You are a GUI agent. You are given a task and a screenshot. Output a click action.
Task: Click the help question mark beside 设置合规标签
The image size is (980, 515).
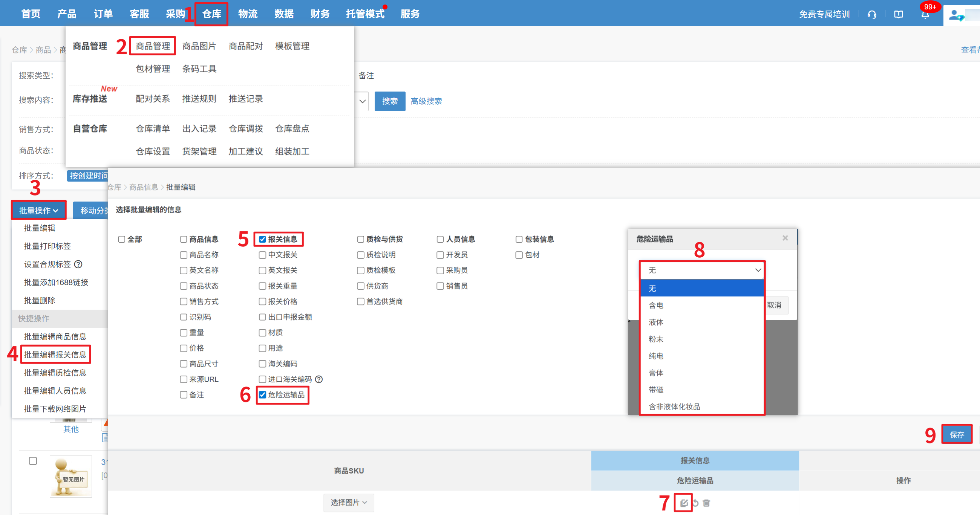pyautogui.click(x=78, y=264)
